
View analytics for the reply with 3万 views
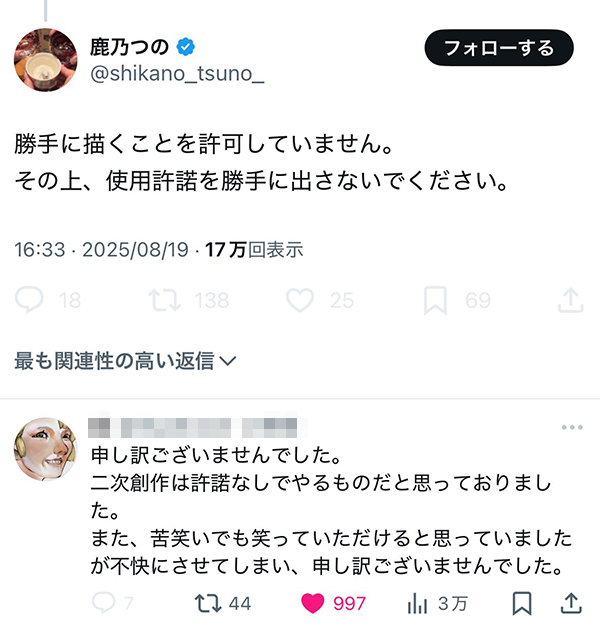[417, 603]
